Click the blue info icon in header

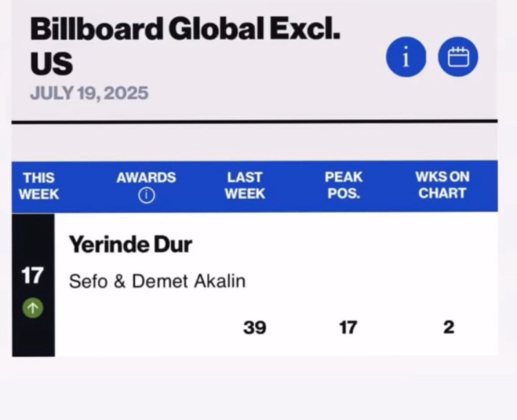(x=406, y=58)
